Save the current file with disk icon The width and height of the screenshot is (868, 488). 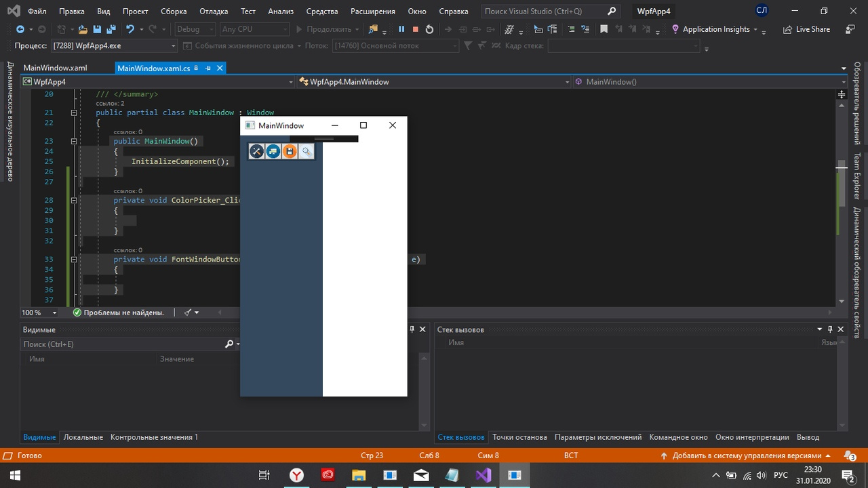97,29
